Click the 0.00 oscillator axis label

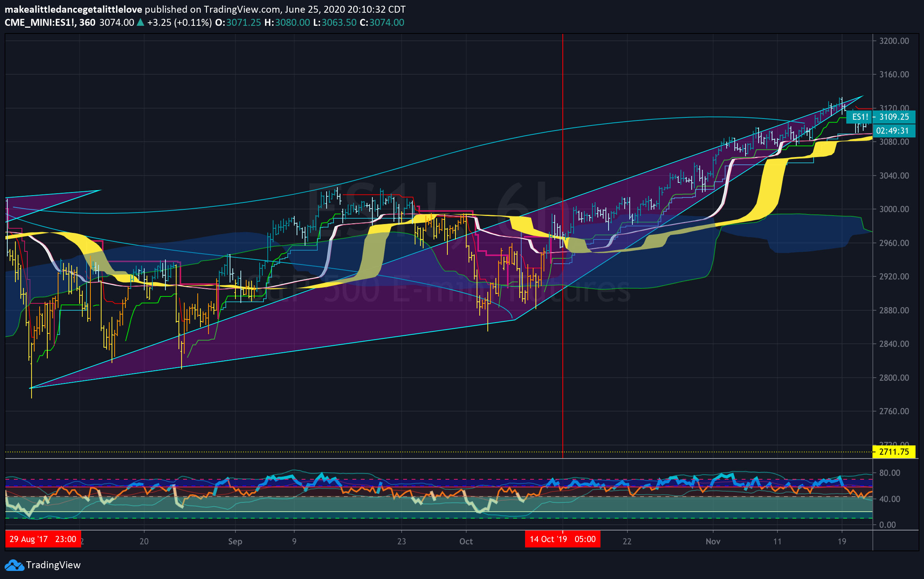pyautogui.click(x=887, y=525)
